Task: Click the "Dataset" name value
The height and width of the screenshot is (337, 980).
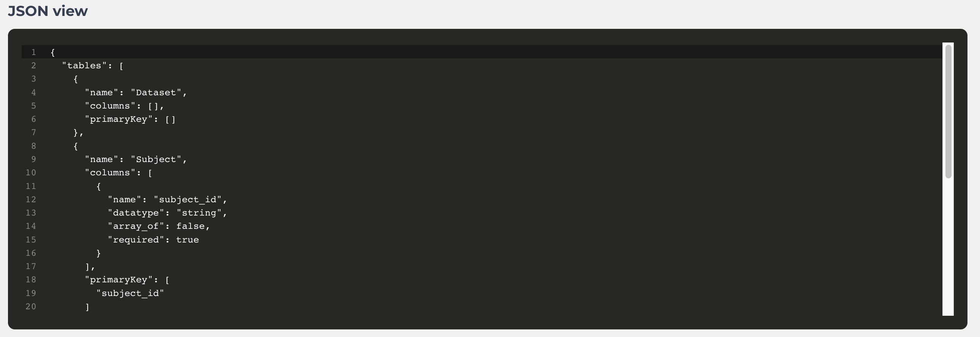Action: [x=156, y=93]
